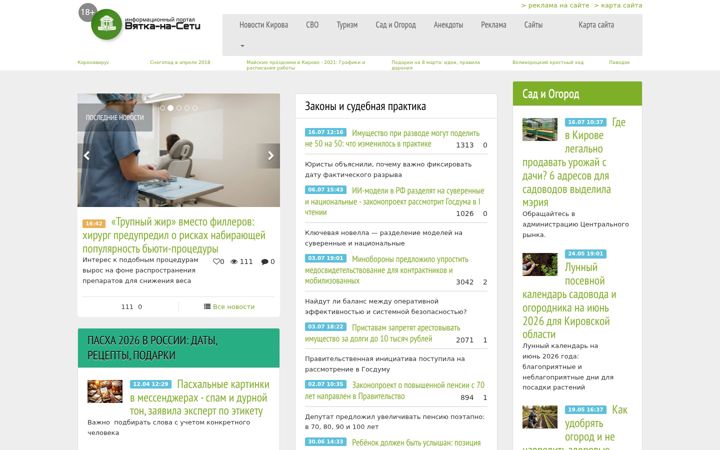
Task: Open the Паводок topic link
Action: (619, 62)
